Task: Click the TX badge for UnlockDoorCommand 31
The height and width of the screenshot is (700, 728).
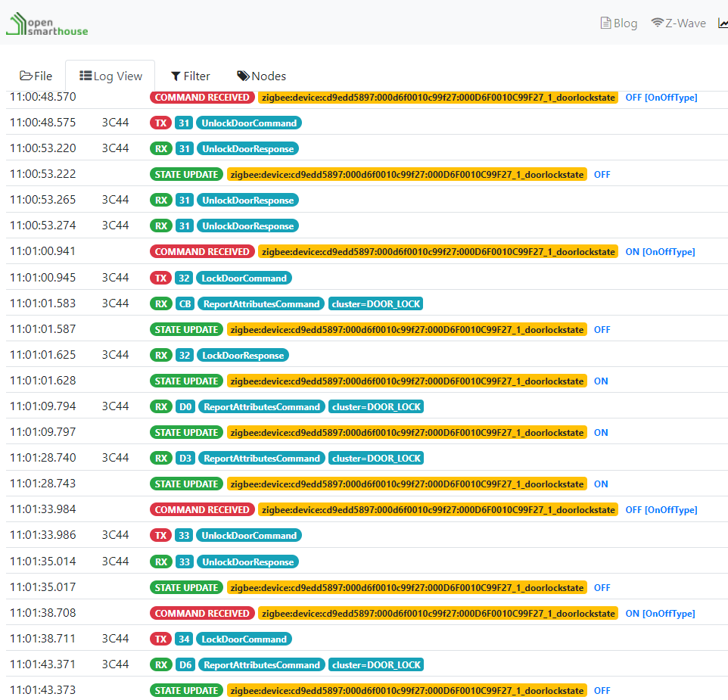Action: (x=160, y=123)
